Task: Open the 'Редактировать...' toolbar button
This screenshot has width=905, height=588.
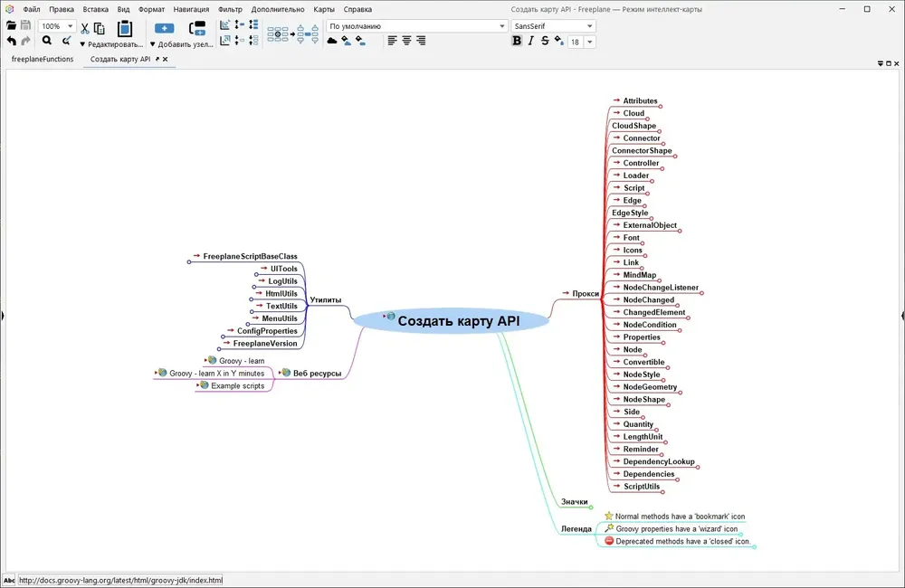Action: tap(111, 43)
